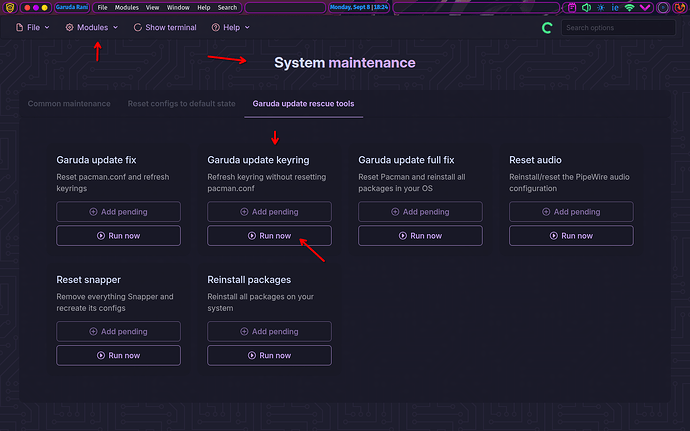Click Show terminal in the toolbar
690x431 pixels.
click(165, 28)
